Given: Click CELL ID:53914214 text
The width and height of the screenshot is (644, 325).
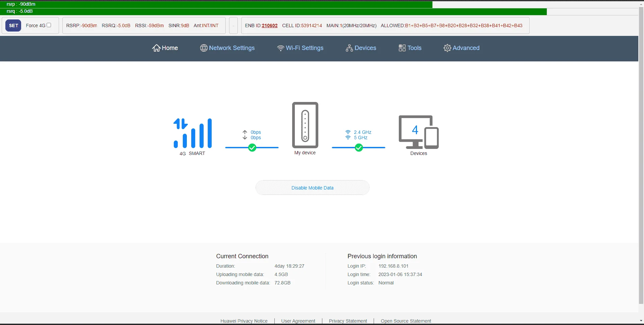Looking at the screenshot, I should point(302,25).
